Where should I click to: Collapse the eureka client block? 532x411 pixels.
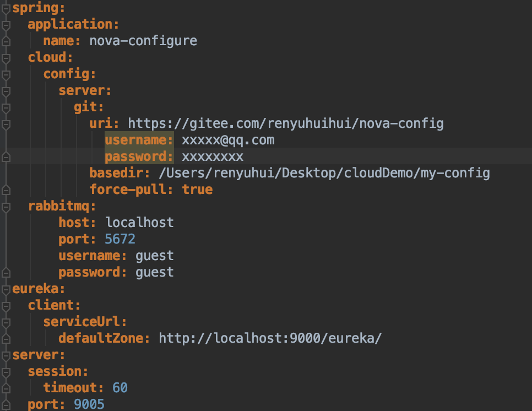(x=6, y=305)
